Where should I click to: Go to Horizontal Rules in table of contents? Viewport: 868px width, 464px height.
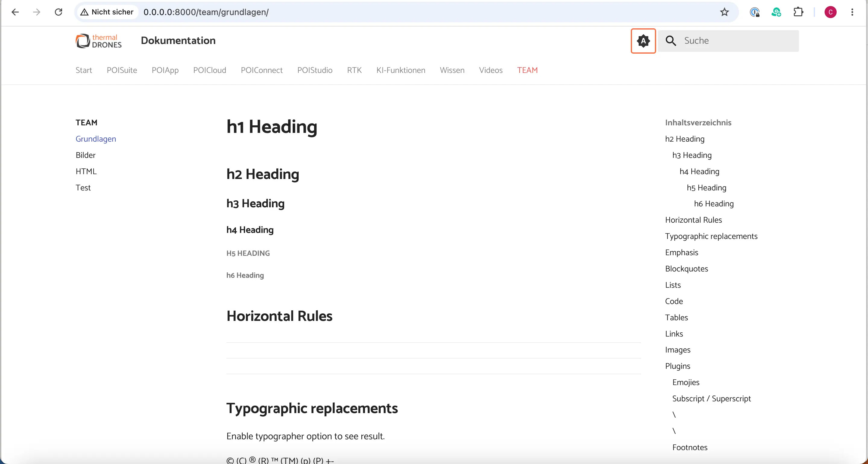point(693,220)
